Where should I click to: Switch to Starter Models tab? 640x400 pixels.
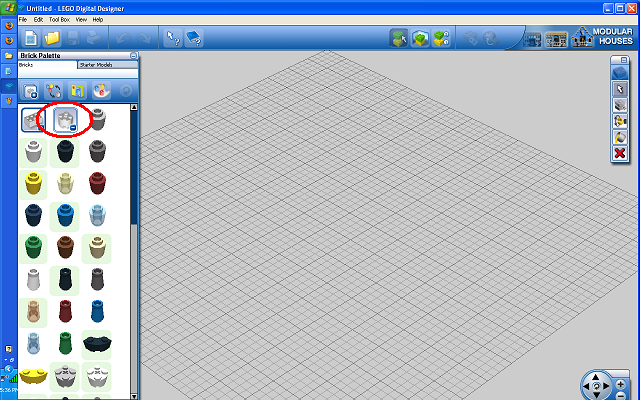point(107,65)
